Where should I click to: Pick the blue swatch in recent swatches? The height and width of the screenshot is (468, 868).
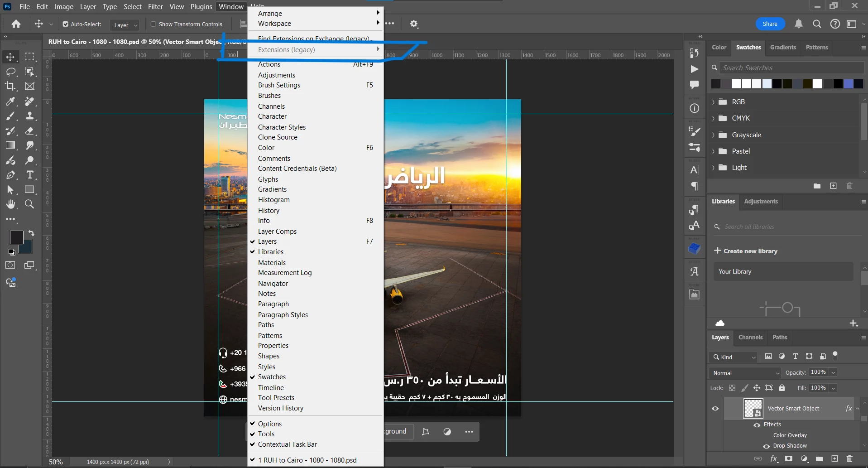(848, 84)
